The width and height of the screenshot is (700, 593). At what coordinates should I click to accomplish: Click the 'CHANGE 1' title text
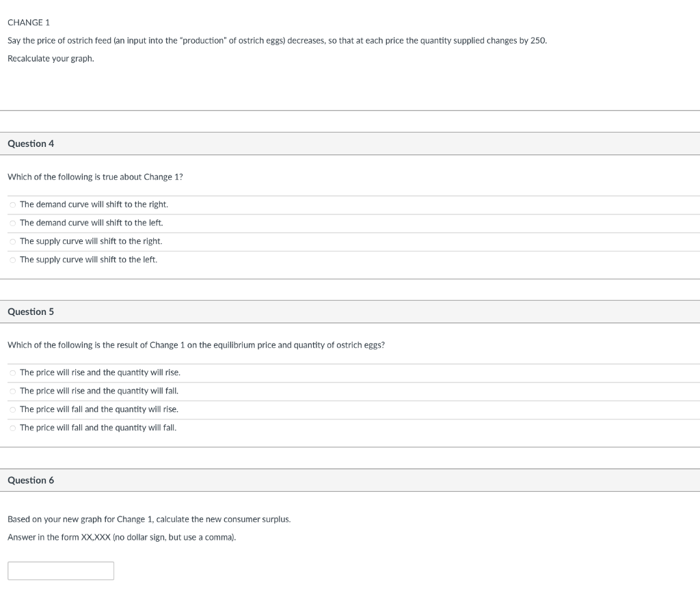[29, 23]
